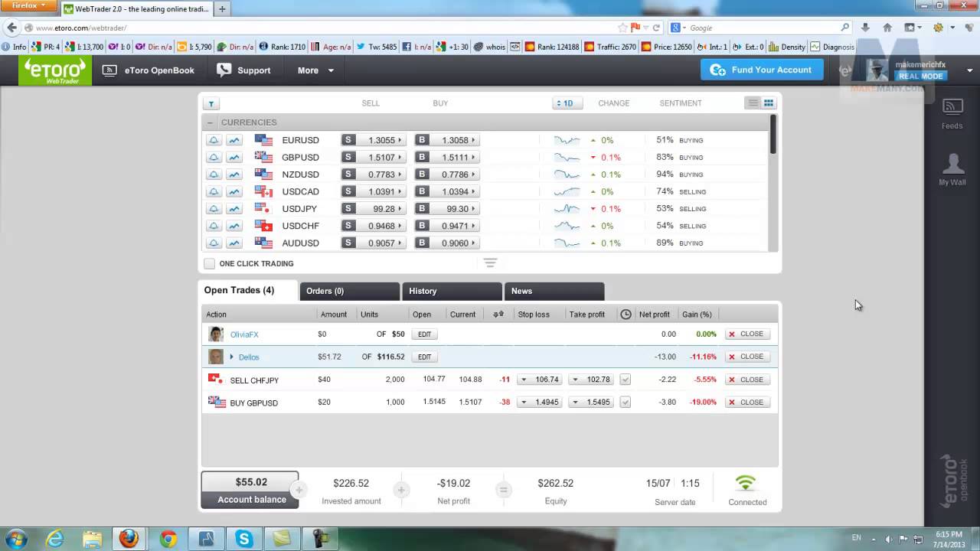Open Skype from the taskbar

(244, 540)
